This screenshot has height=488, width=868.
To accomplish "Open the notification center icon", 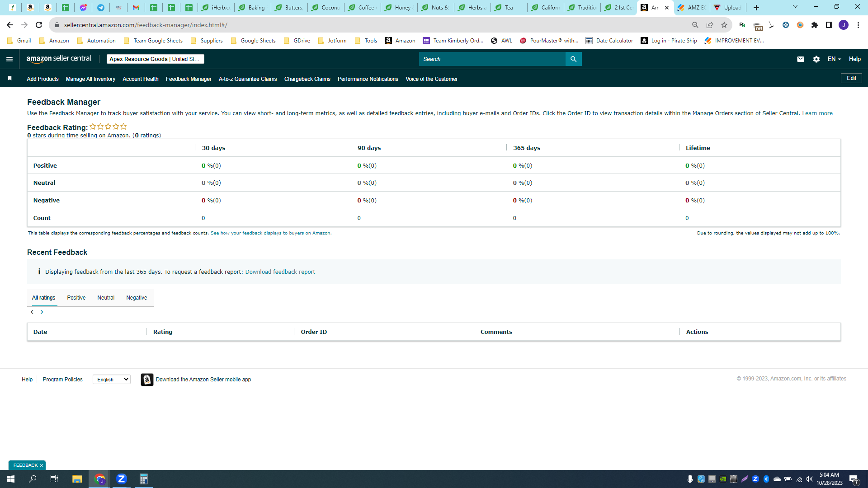I will [x=854, y=479].
